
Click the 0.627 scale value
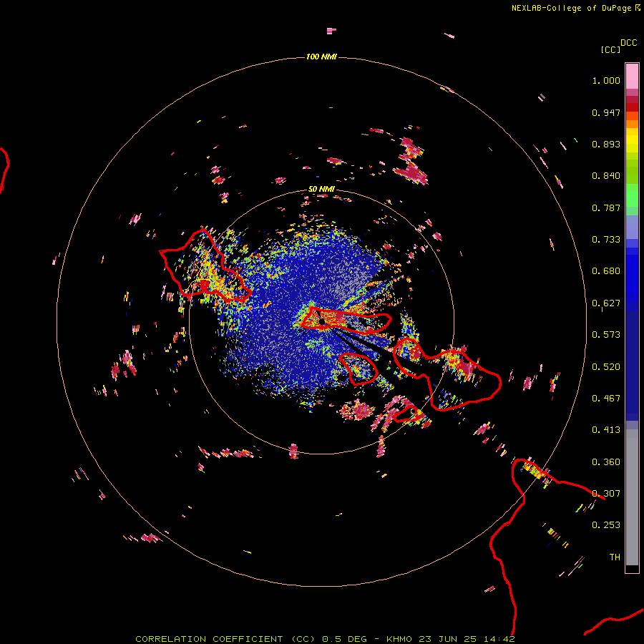[606, 303]
